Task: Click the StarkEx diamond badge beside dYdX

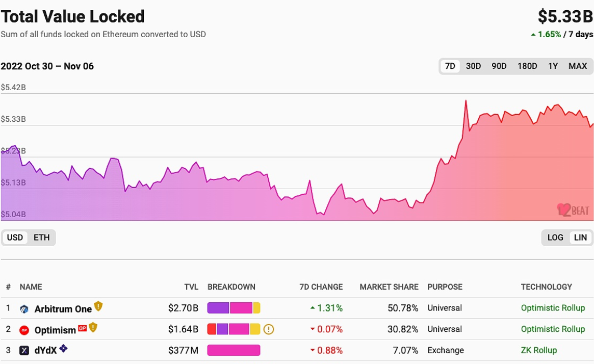Action: [63, 349]
